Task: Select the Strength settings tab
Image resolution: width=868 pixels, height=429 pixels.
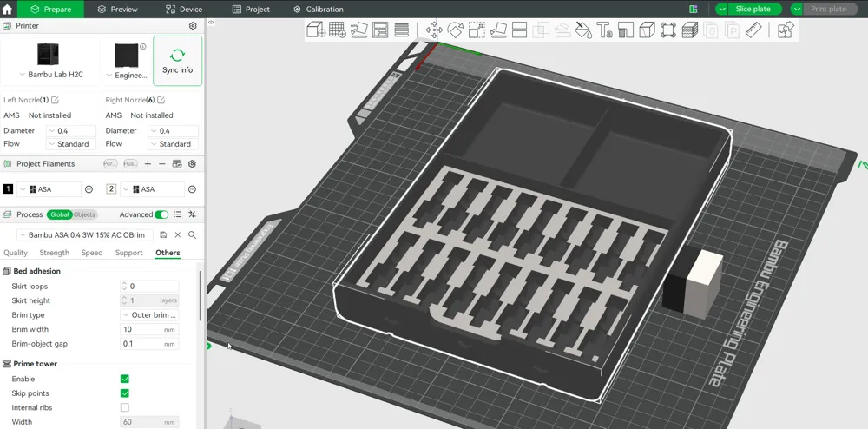Action: pos(54,253)
